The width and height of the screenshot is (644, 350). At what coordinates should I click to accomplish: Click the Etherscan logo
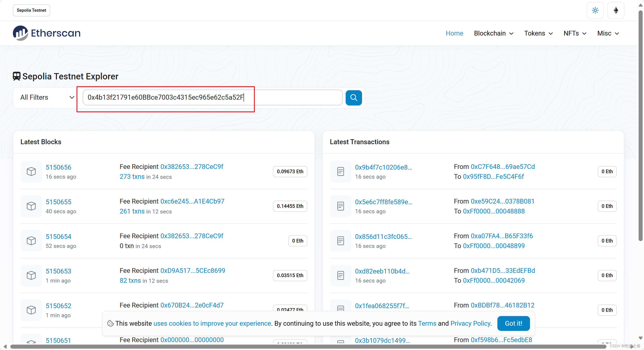[x=47, y=33]
